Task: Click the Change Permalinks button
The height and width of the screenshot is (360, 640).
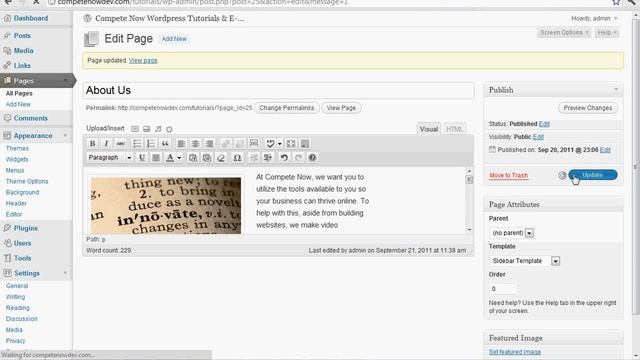Action: pos(287,108)
